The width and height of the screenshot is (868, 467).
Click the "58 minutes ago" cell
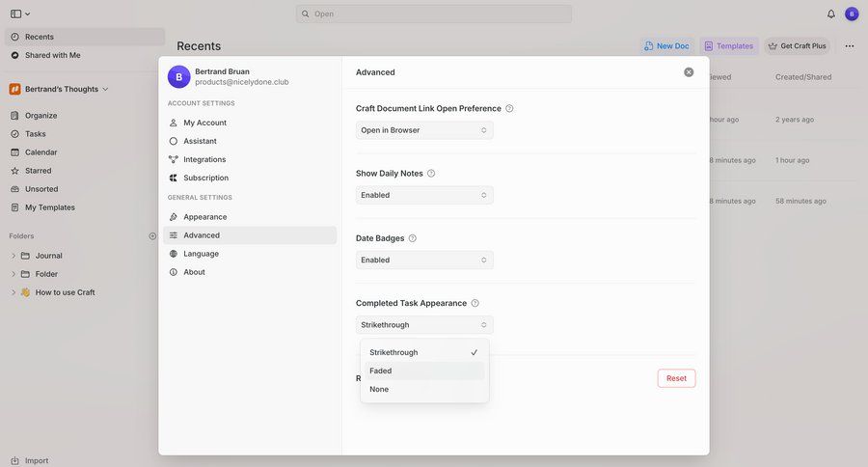(x=800, y=201)
